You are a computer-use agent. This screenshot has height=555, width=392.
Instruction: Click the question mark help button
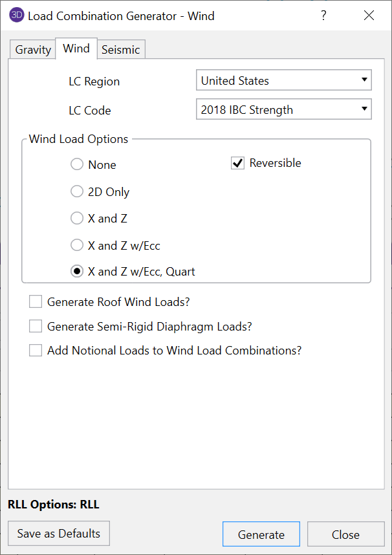323,16
